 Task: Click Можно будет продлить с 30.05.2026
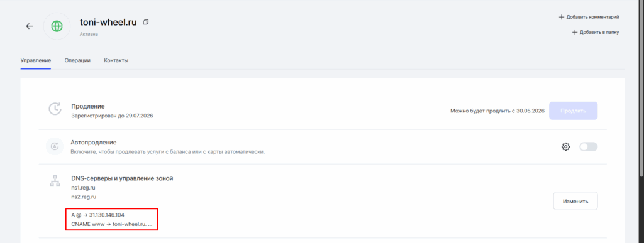click(497, 111)
